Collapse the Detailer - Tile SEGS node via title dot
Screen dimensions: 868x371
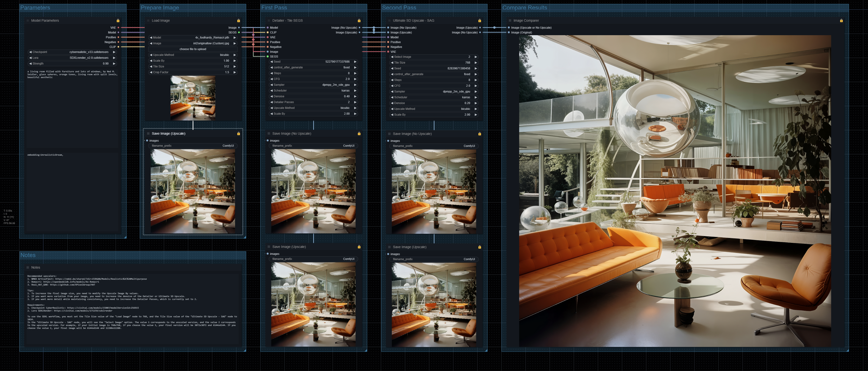click(269, 20)
